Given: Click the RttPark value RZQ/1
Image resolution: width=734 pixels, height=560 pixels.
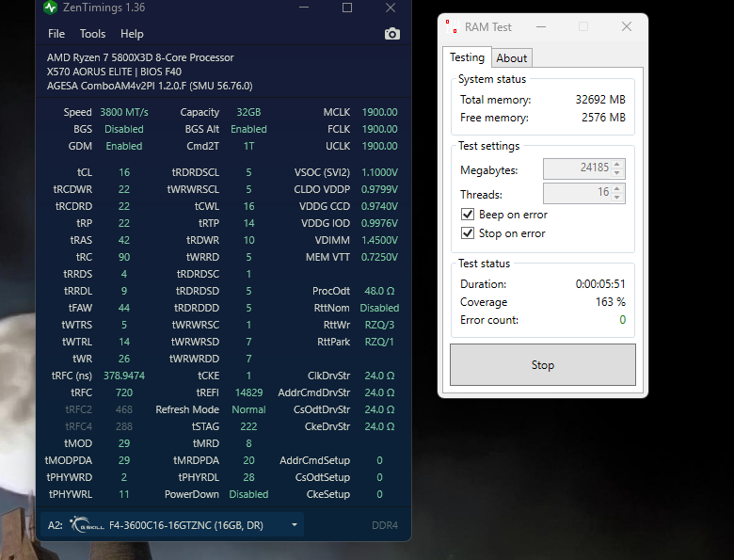Looking at the screenshot, I should [379, 342].
